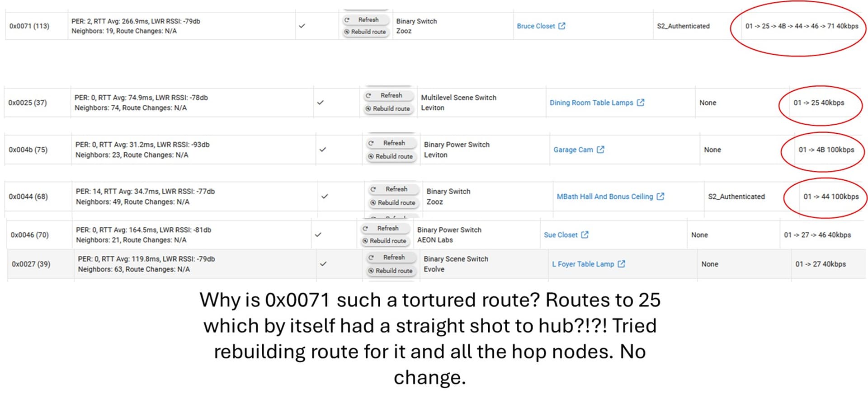Viewport: 868px width, 403px height.
Task: Open MBath Hall And Bonus Ceiling link
Action: (604, 197)
